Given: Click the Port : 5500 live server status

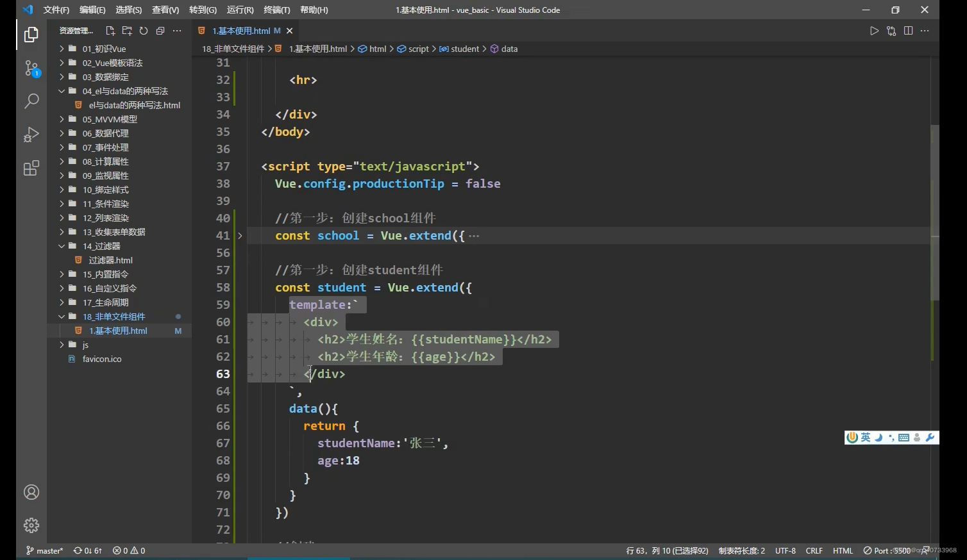Looking at the screenshot, I should click(x=887, y=550).
